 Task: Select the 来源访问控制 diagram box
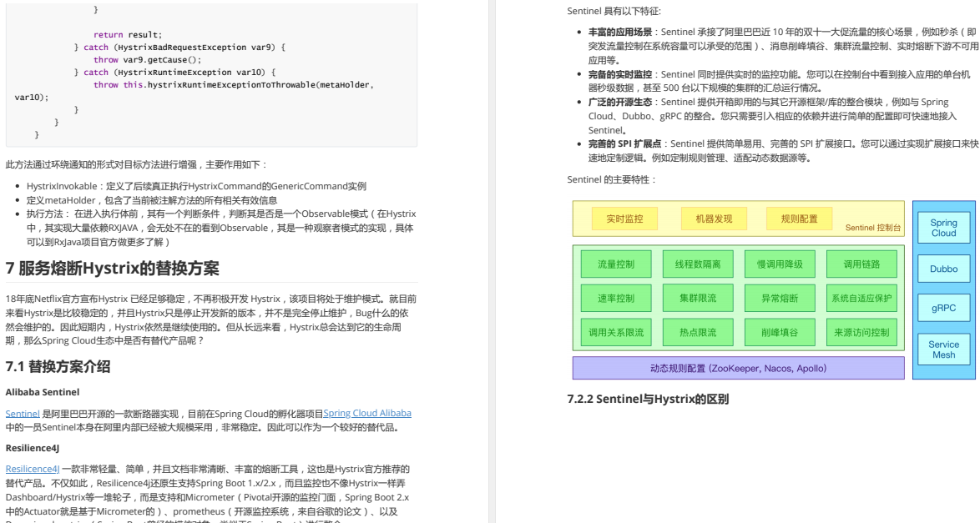pos(861,333)
